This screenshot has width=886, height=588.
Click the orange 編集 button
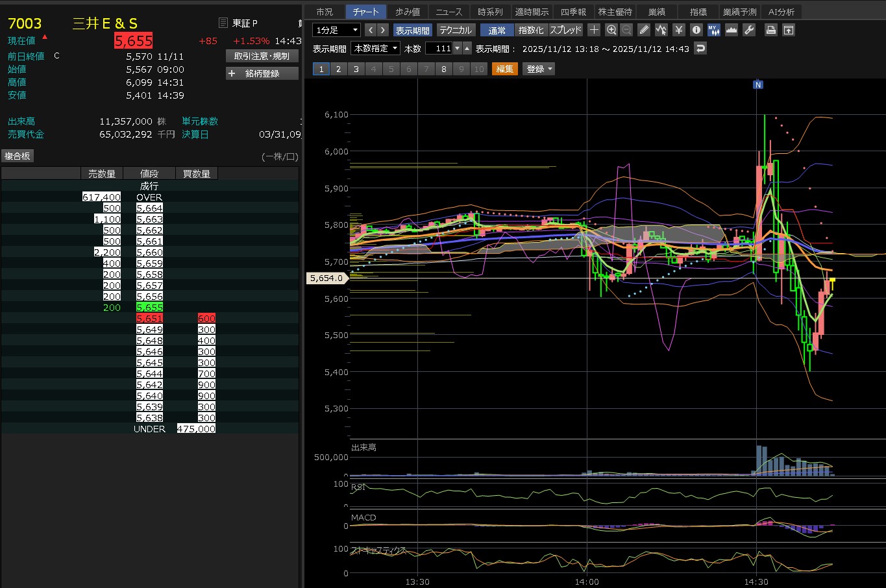click(x=504, y=69)
